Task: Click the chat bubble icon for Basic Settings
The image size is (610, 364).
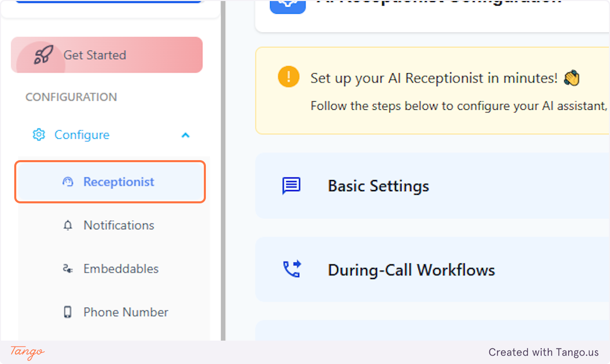Action: 291,186
